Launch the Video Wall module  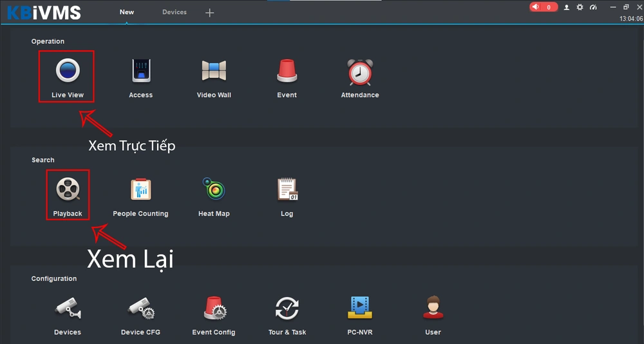[x=214, y=71]
